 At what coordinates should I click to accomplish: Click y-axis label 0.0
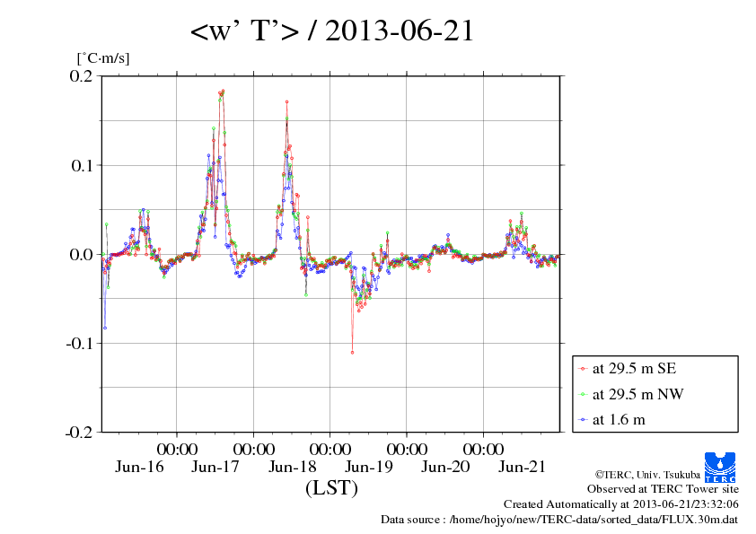tap(81, 255)
